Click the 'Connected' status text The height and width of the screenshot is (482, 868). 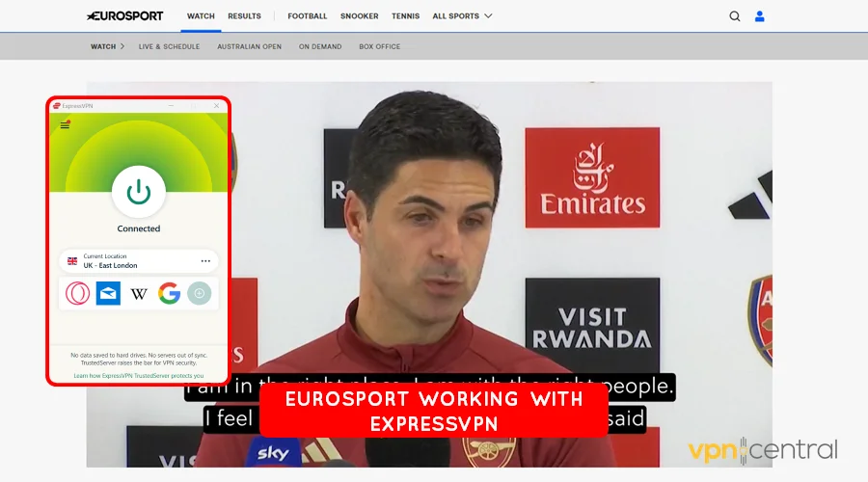click(138, 228)
